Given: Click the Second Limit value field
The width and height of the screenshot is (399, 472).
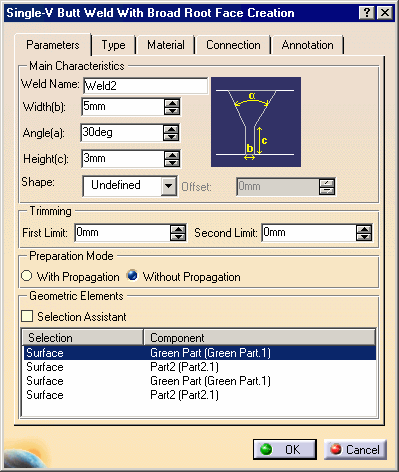Looking at the screenshot, I should 309,232.
